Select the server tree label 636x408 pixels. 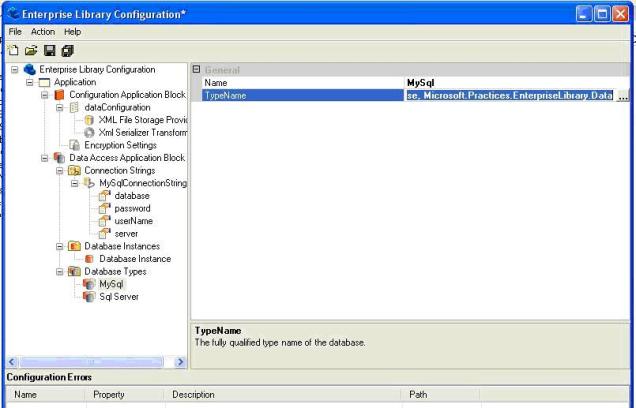[126, 234]
